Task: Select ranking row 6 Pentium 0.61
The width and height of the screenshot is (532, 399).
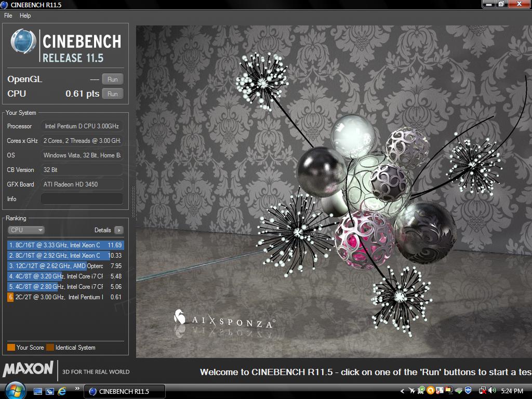Action: tap(65, 297)
